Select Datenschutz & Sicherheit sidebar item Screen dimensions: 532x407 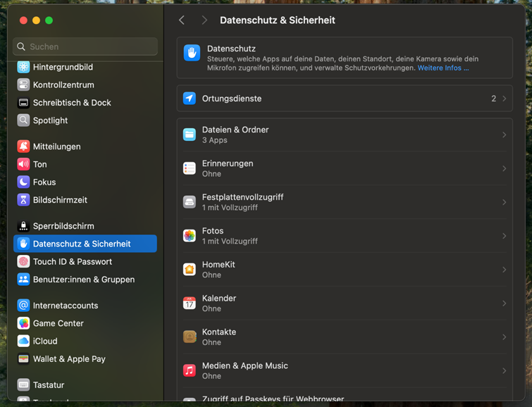point(85,244)
